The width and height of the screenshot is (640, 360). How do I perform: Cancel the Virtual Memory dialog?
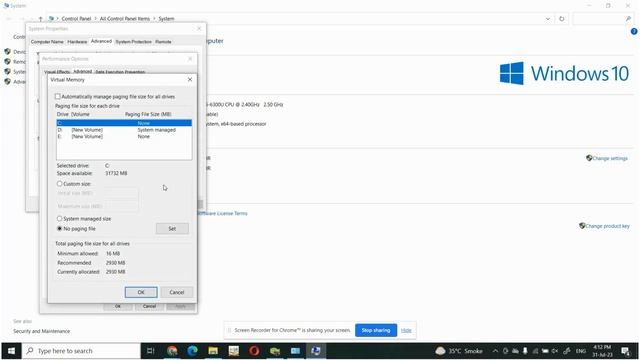[177, 292]
